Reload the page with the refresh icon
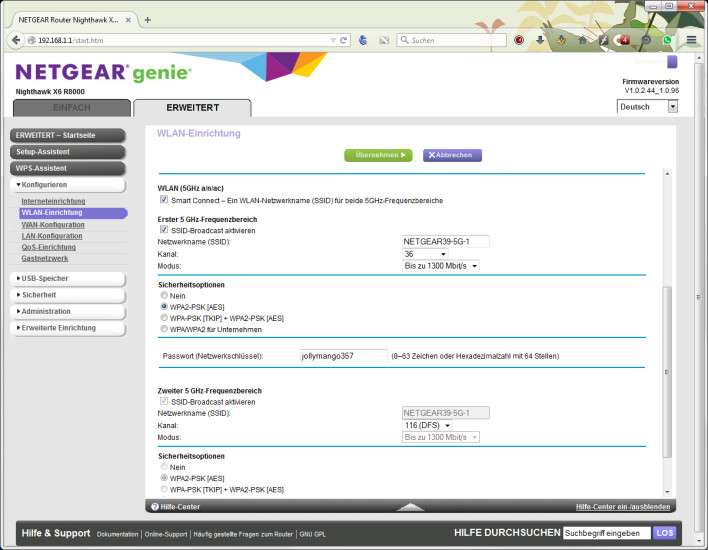 [344, 40]
